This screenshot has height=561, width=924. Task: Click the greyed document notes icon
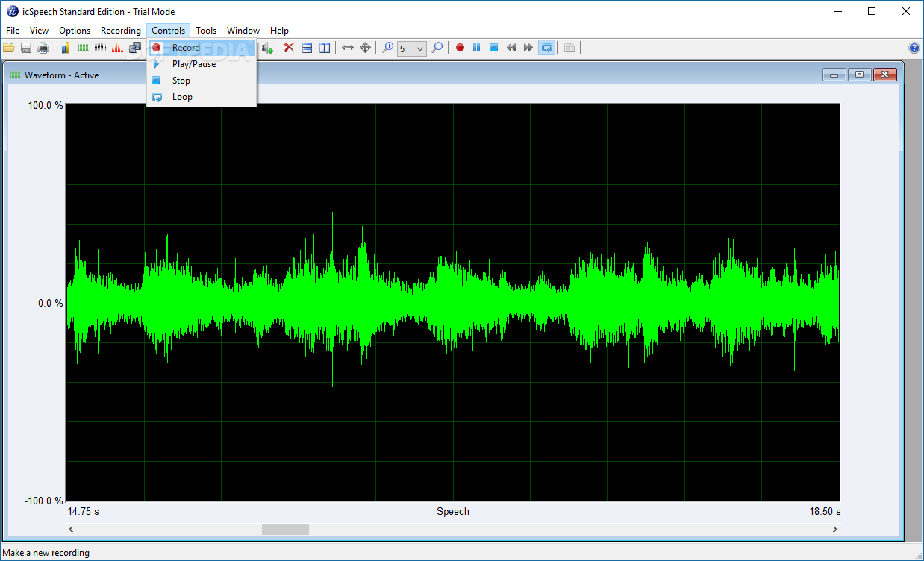(569, 48)
